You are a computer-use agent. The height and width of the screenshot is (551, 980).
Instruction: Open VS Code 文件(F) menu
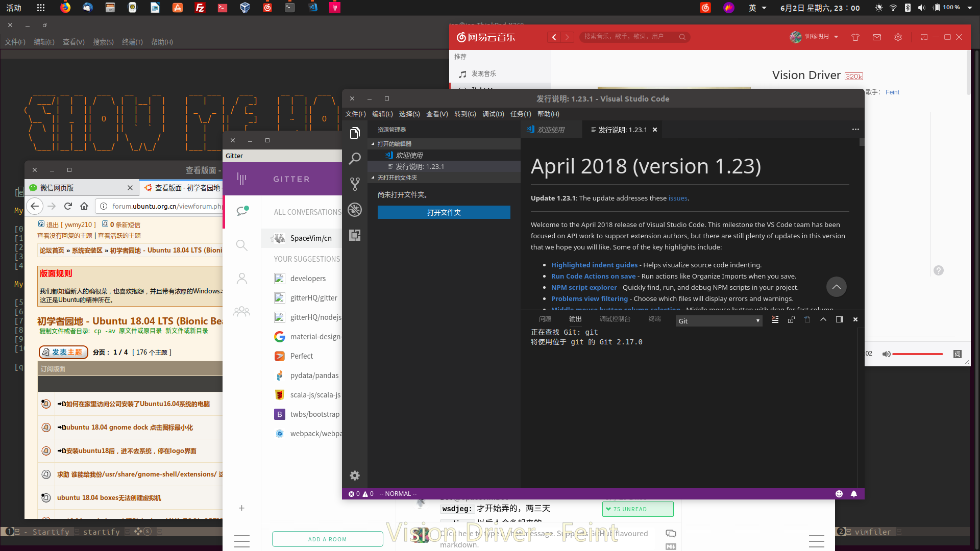point(355,114)
